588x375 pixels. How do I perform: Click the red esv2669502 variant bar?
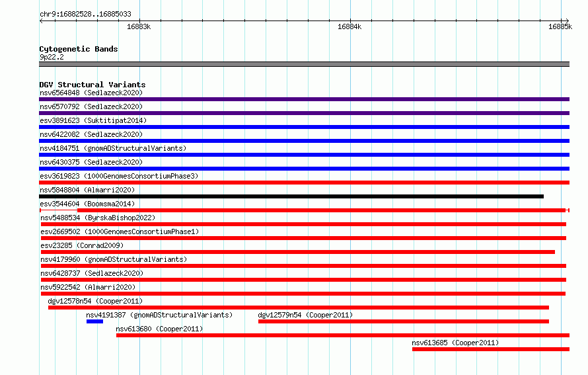click(x=303, y=238)
